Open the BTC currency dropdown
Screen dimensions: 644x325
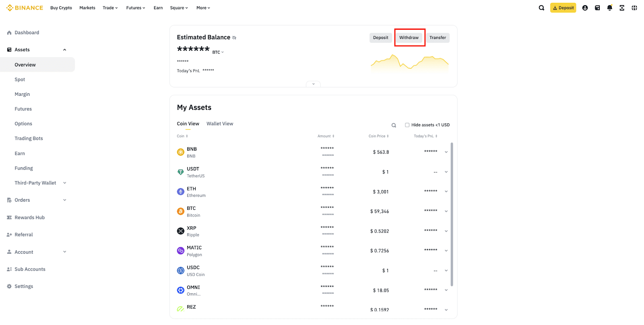218,52
